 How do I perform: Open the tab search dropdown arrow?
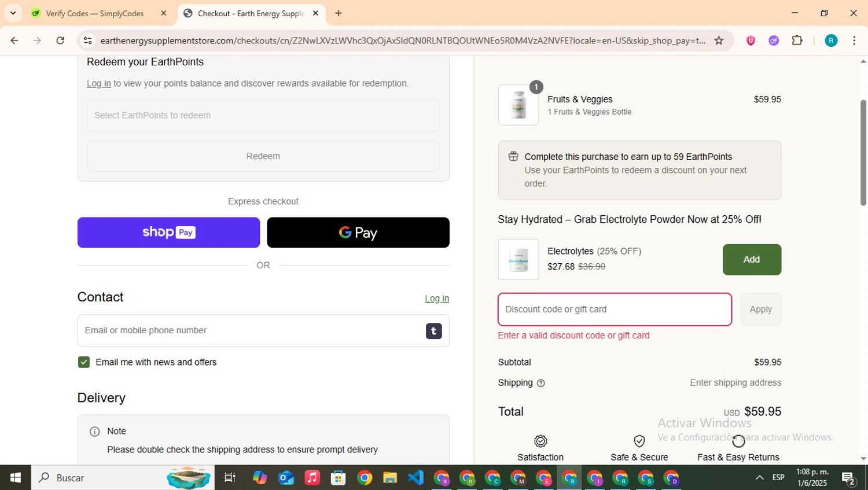pyautogui.click(x=13, y=13)
